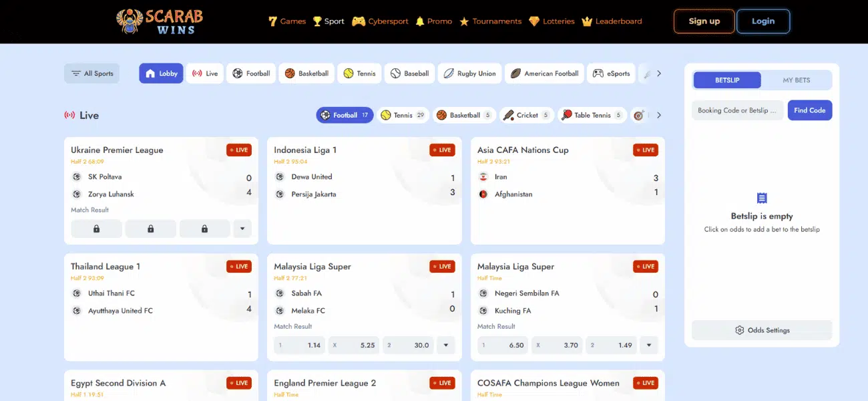Select the Football tab in sports bar
Screen dimensions: 868x401
coord(251,74)
